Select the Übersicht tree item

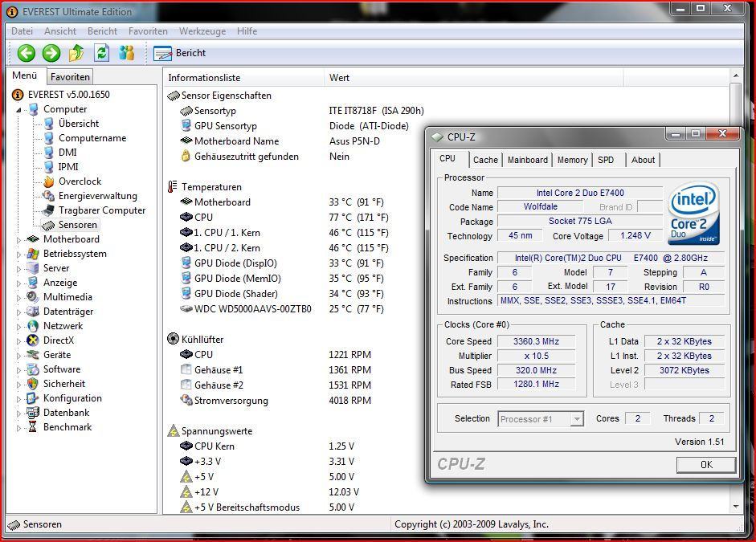coord(79,124)
